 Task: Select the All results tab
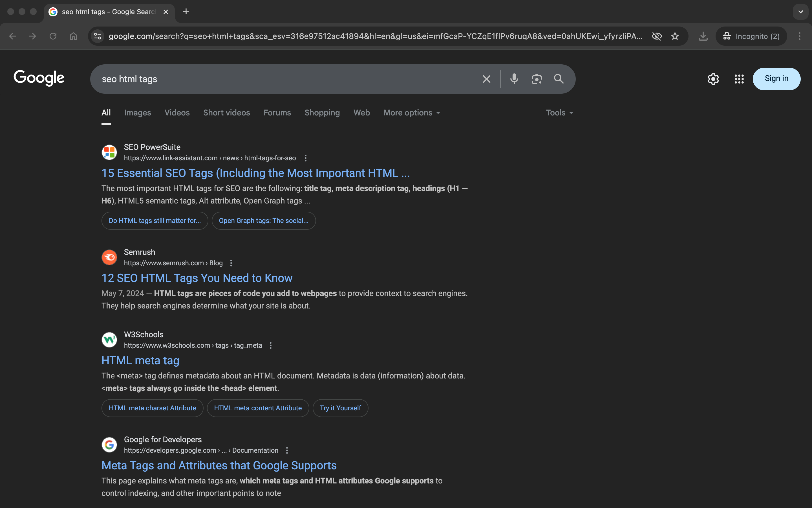point(106,113)
